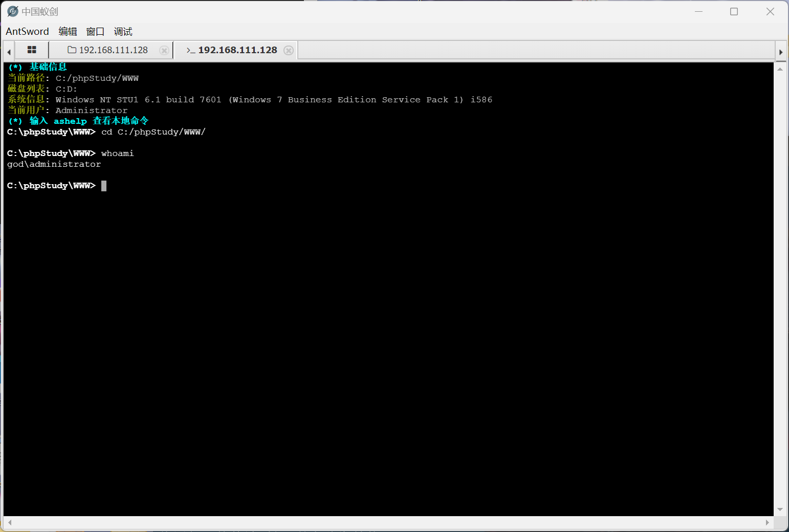Open the 窗口 menu
This screenshot has width=789, height=532.
click(95, 32)
